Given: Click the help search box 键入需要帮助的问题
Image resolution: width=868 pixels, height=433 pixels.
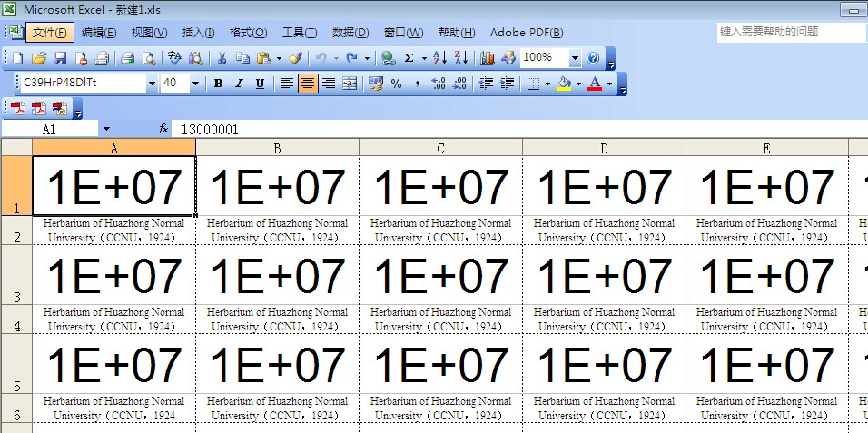Looking at the screenshot, I should point(791,32).
